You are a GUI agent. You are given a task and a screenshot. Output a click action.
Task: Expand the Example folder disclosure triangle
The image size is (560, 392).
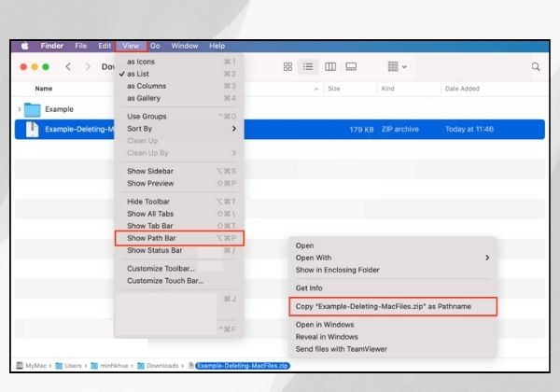click(20, 109)
